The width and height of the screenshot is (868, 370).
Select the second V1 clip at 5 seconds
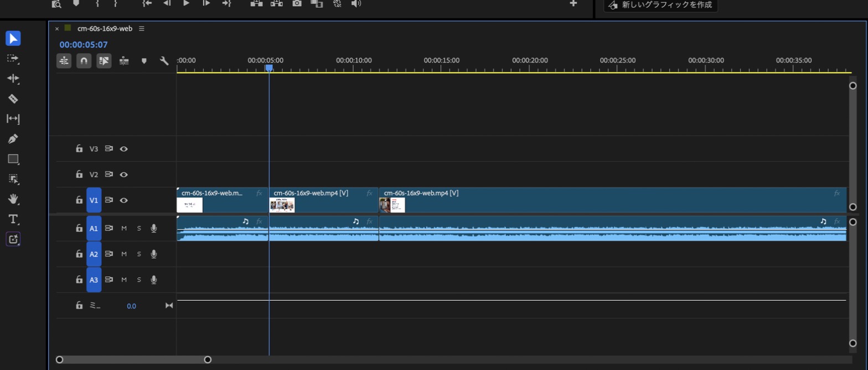pyautogui.click(x=324, y=200)
